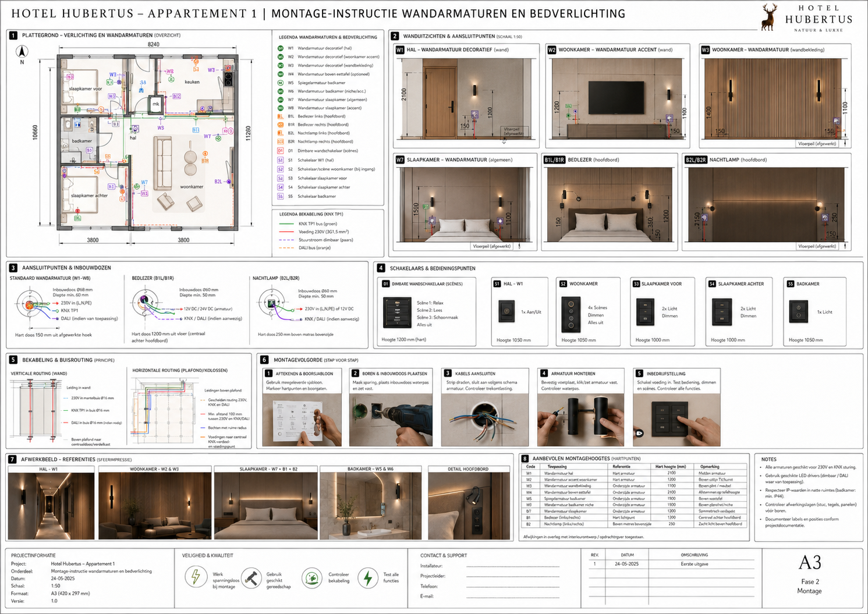Click the 'A3' format mark in the title block
Image resolution: width=868 pixels, height=614 pixels.
point(809,563)
